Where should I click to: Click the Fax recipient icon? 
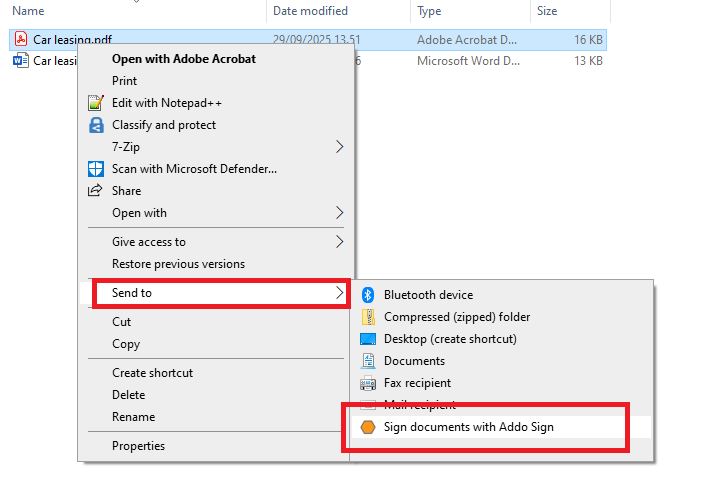[x=367, y=383]
